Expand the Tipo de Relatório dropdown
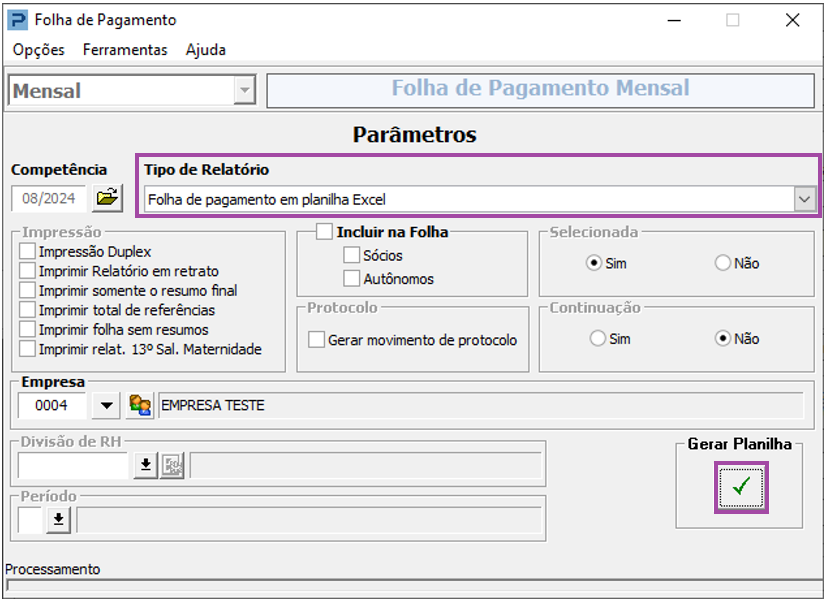 (x=805, y=200)
